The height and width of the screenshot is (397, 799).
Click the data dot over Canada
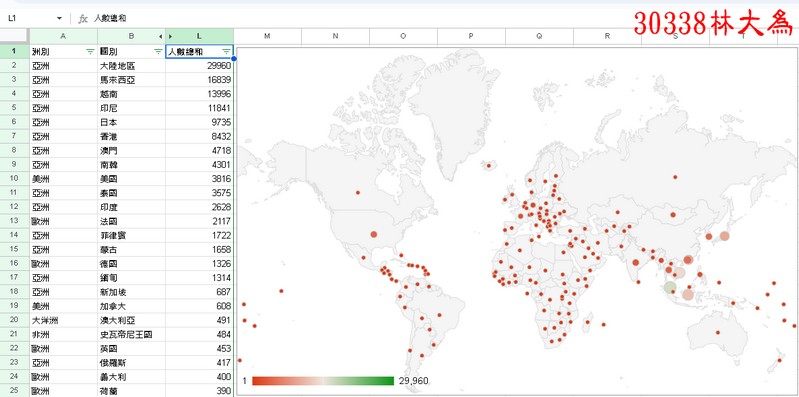tap(358, 193)
